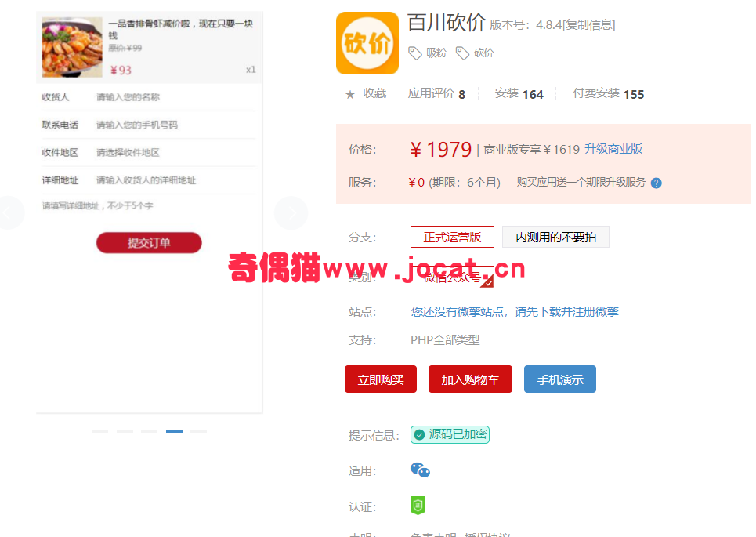The height and width of the screenshot is (537, 756).
Task: Select the first carousel indicator dash
Action: pos(99,431)
